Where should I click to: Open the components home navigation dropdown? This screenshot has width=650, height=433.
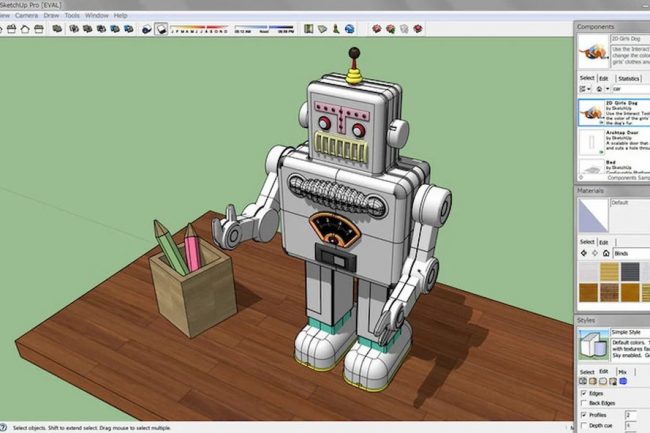pos(605,89)
